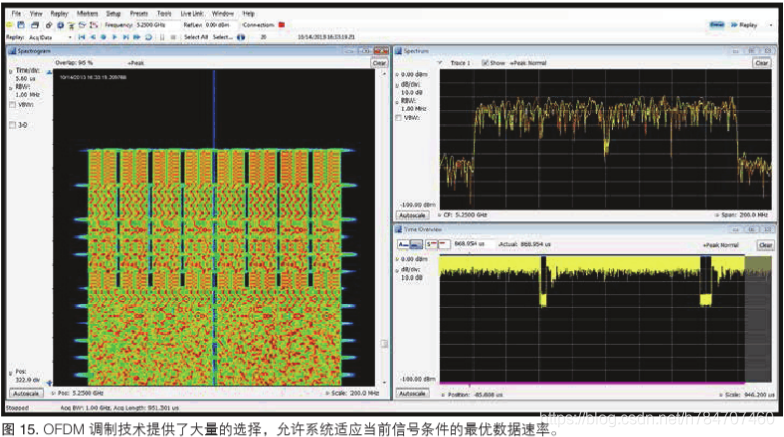Screen dimensions: 784x437
Task: Expand the trace selector arrow beside Trace 1
Action: pyautogui.click(x=440, y=63)
